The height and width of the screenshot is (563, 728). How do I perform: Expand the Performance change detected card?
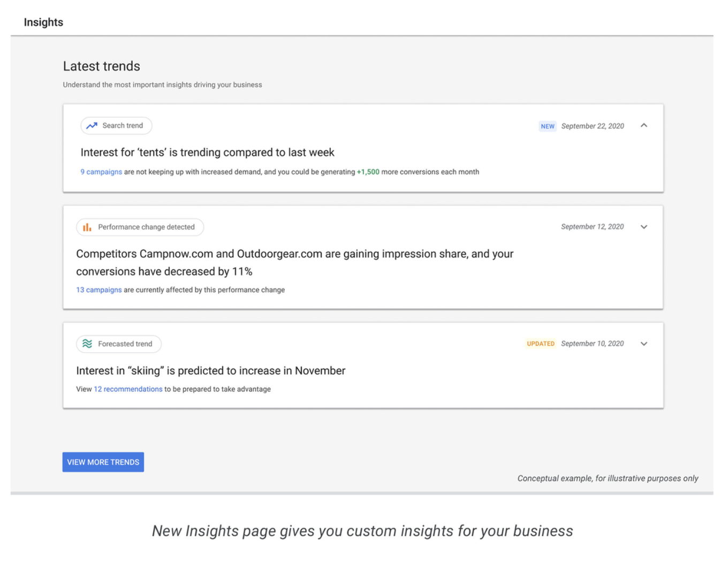pyautogui.click(x=644, y=227)
